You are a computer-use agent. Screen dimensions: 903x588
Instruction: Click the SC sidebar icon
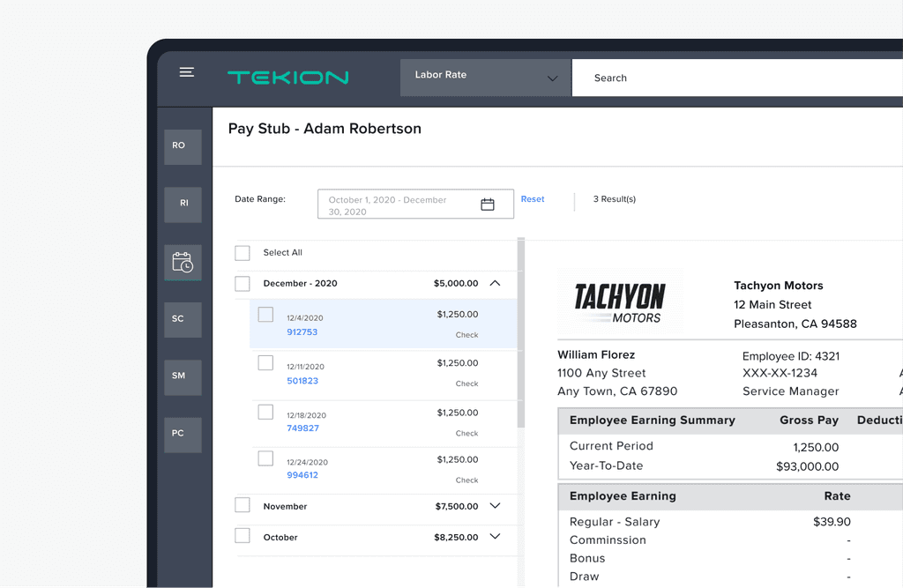(183, 319)
